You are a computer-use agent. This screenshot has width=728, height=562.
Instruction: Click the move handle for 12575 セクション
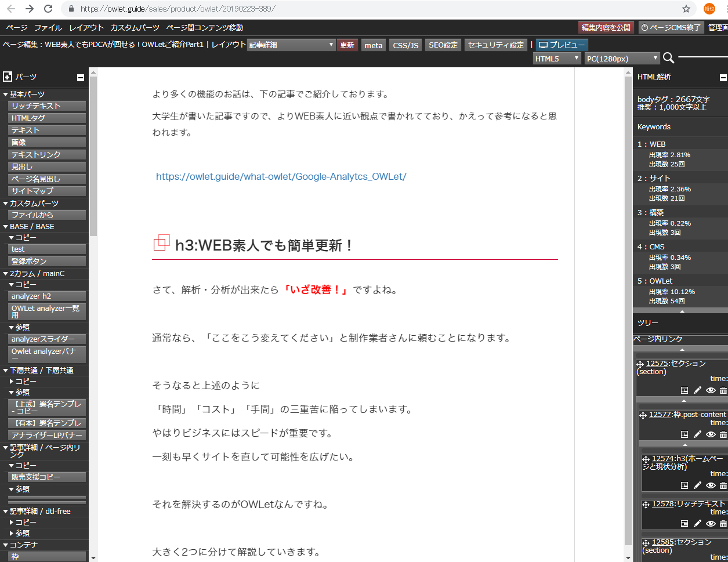(x=640, y=364)
